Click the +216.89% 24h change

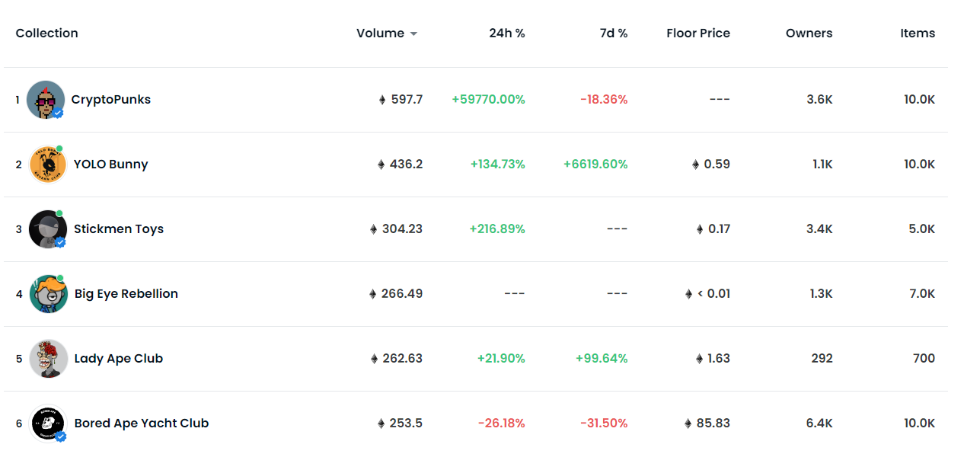coord(497,229)
